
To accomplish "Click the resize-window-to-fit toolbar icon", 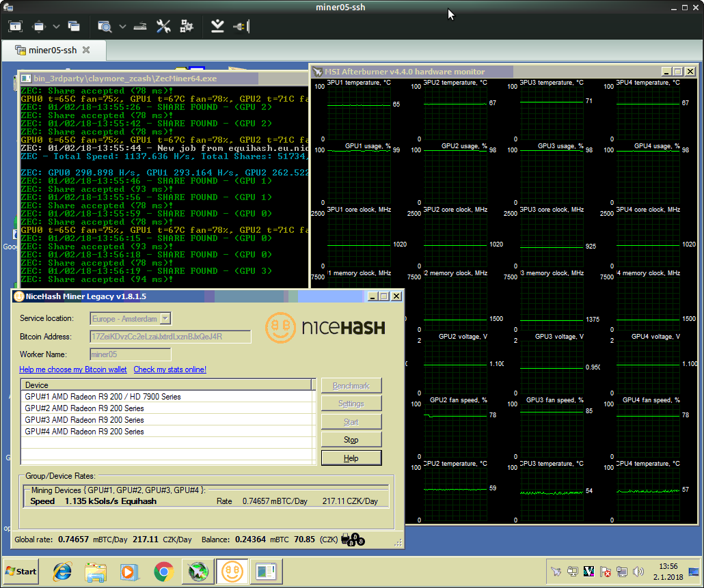I will point(15,27).
